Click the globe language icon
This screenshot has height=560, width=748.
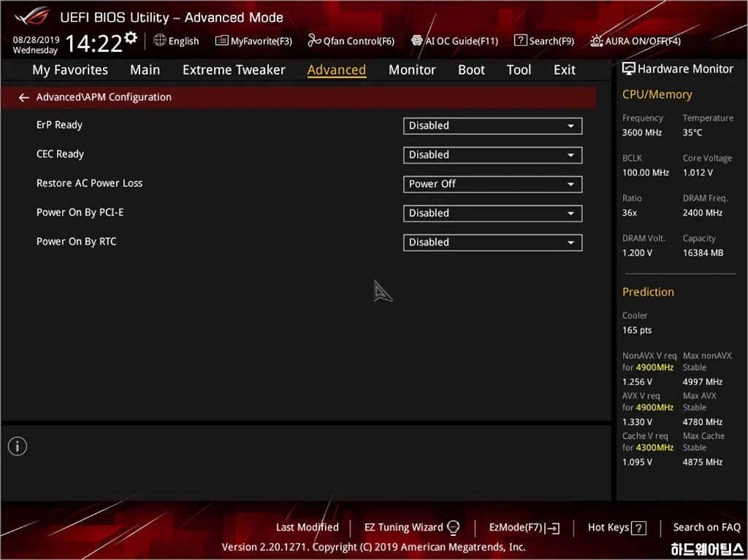point(160,40)
